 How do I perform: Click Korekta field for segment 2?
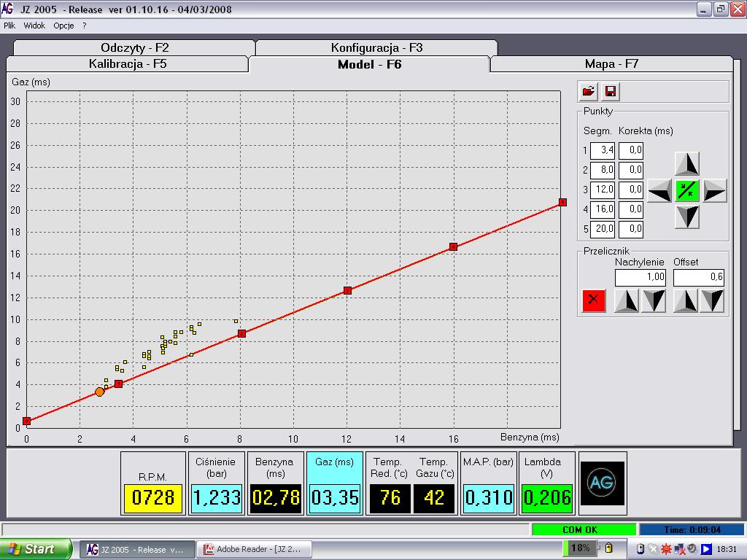[631, 170]
